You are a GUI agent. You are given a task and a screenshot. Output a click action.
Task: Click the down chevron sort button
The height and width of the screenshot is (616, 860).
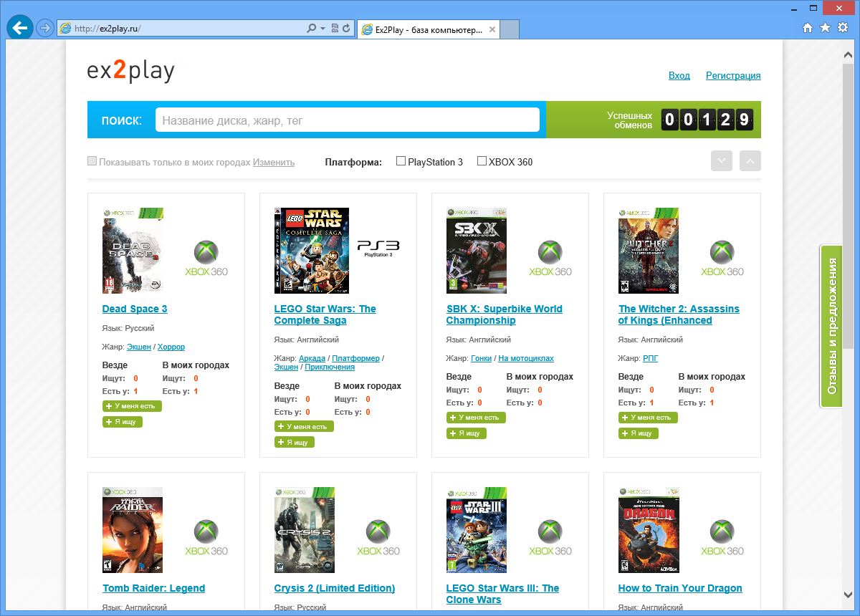tap(722, 161)
